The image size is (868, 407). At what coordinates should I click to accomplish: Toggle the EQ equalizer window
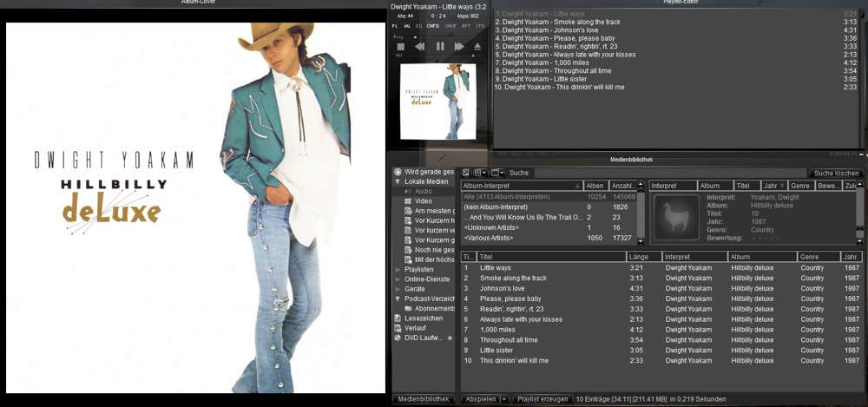[418, 26]
